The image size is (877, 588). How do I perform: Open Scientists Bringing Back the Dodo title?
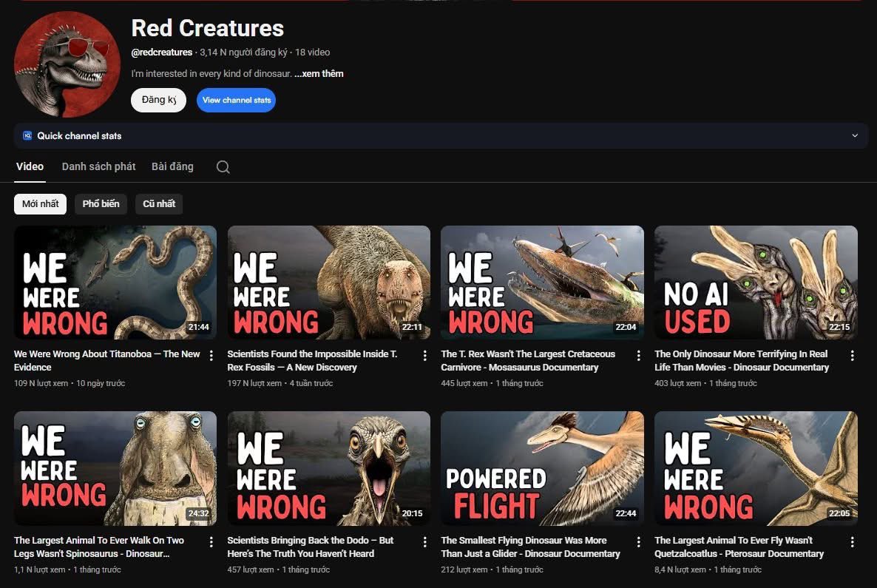311,547
